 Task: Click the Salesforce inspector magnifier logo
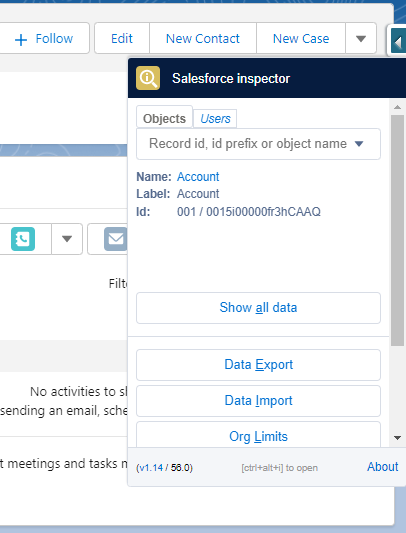pos(148,78)
